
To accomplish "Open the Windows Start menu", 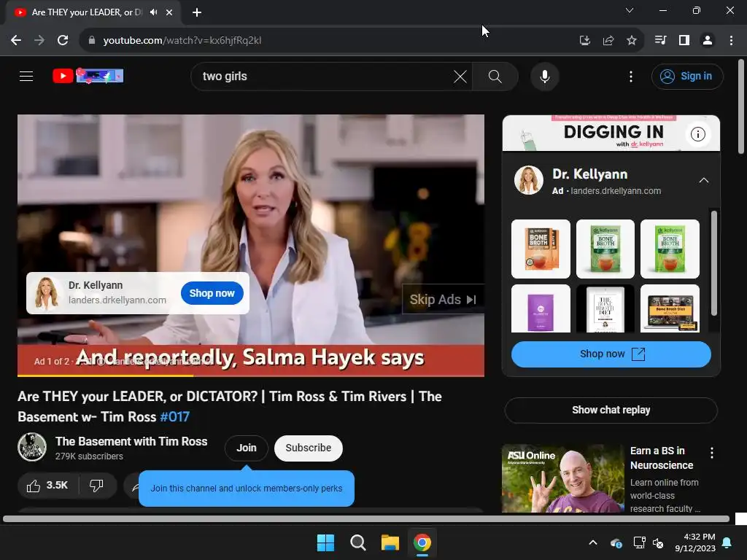I will tap(326, 542).
